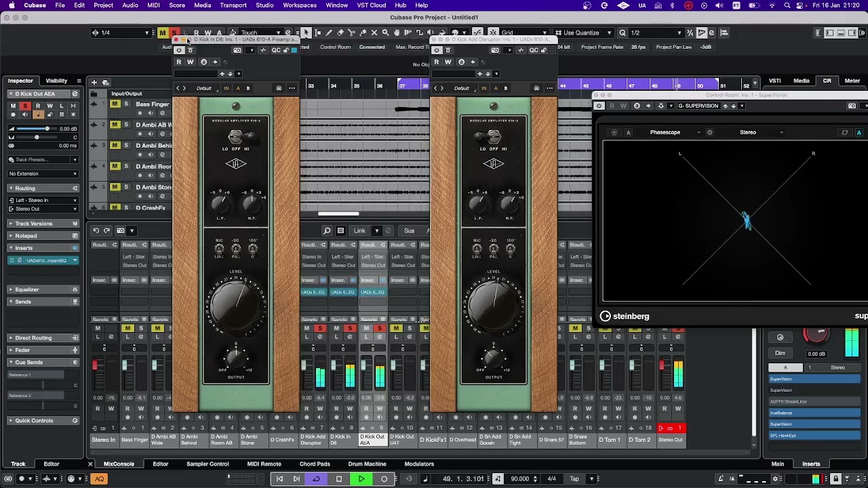The width and height of the screenshot is (868, 488).
Task: Click the Tap tempo button
Action: pyautogui.click(x=574, y=479)
